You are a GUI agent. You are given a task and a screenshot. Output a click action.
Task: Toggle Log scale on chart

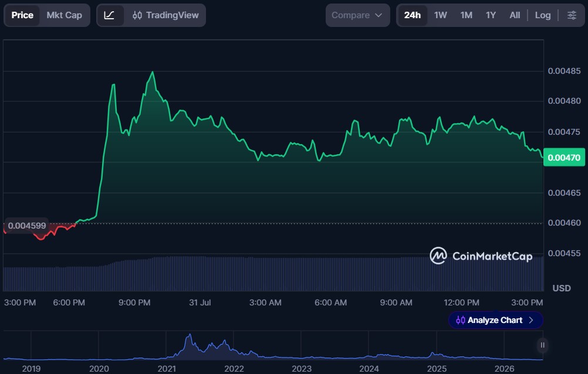543,15
